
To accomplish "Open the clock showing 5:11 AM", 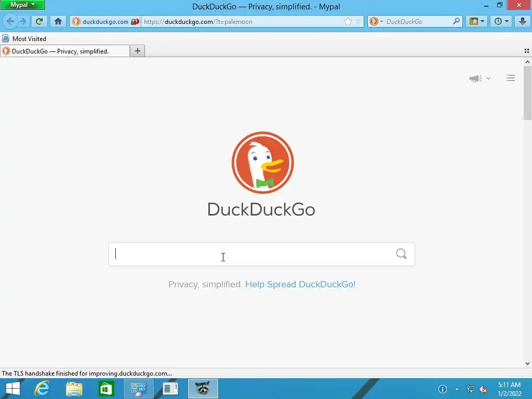I will pyautogui.click(x=509, y=389).
